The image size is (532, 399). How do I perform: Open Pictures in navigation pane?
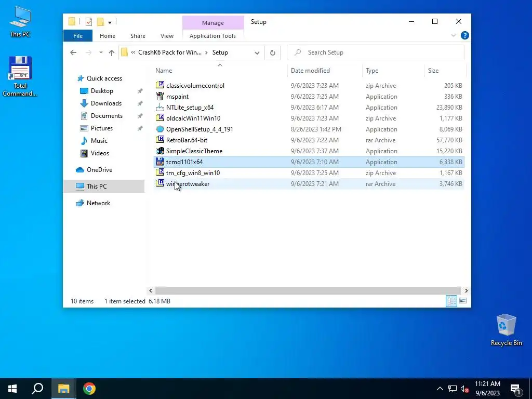101,128
